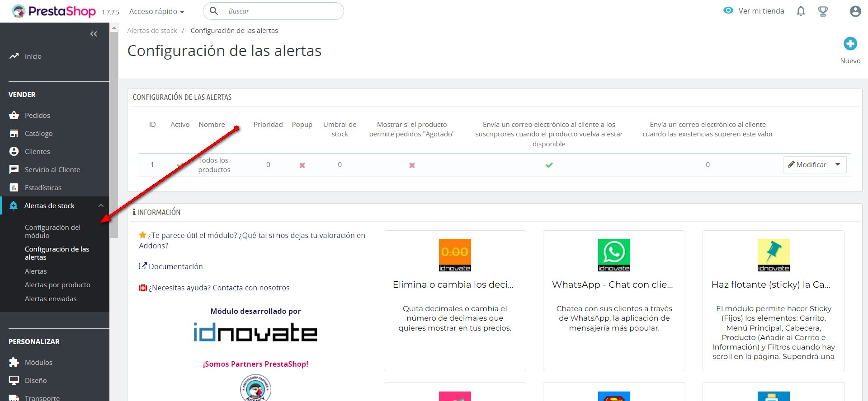Screen dimensions: 868x401
Task: Open Ver mi tienda link
Action: pos(761,11)
